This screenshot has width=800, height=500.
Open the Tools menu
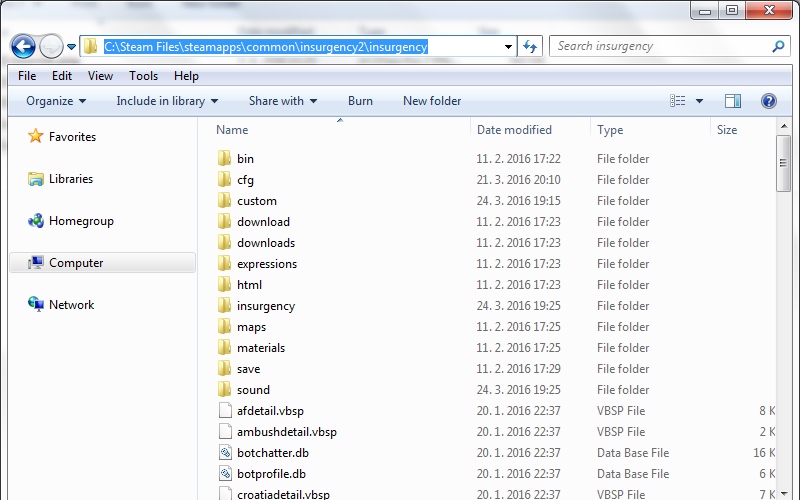coord(143,76)
